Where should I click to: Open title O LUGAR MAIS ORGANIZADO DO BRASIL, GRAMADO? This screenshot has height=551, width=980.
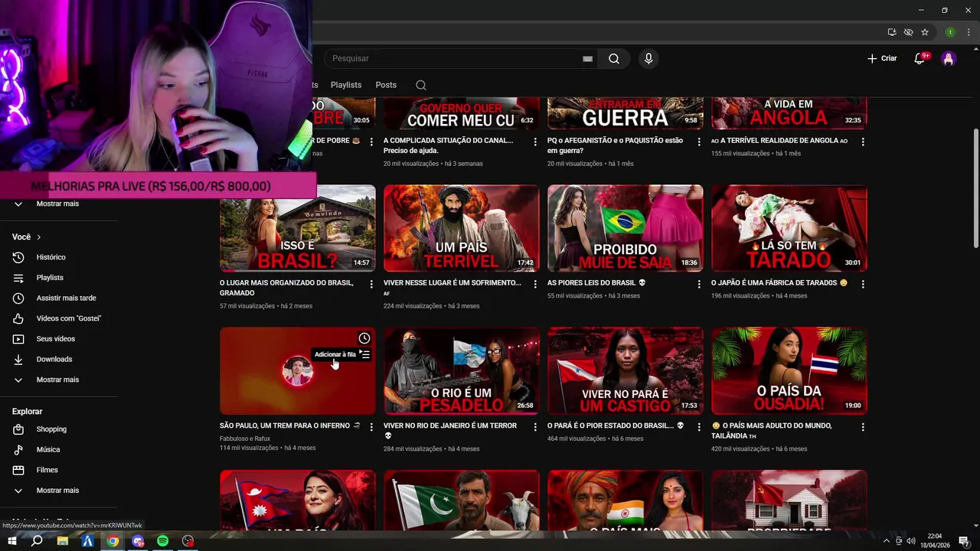coord(286,288)
